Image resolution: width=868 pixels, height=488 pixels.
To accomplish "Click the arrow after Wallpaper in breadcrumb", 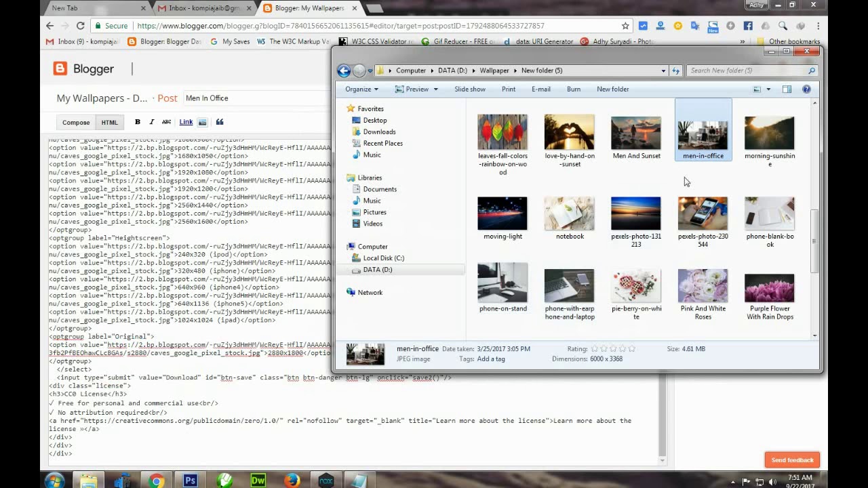I will (x=515, y=70).
